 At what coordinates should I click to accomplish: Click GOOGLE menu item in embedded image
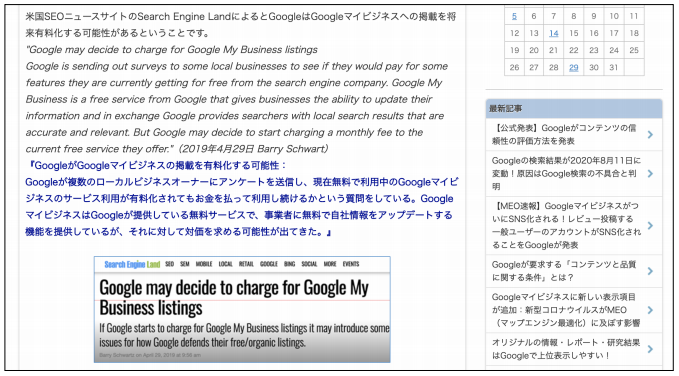tap(269, 264)
